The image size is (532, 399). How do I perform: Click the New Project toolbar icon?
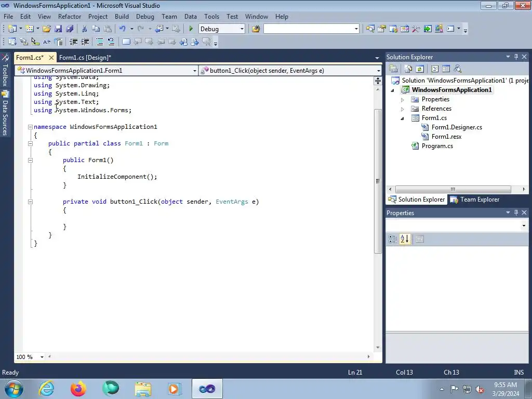tap(12, 29)
